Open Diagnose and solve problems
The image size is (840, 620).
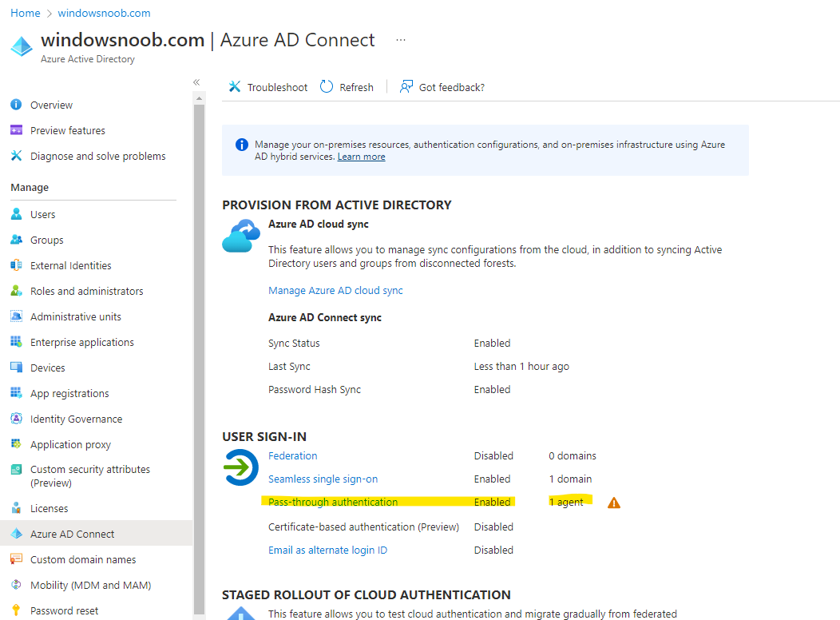click(x=98, y=156)
